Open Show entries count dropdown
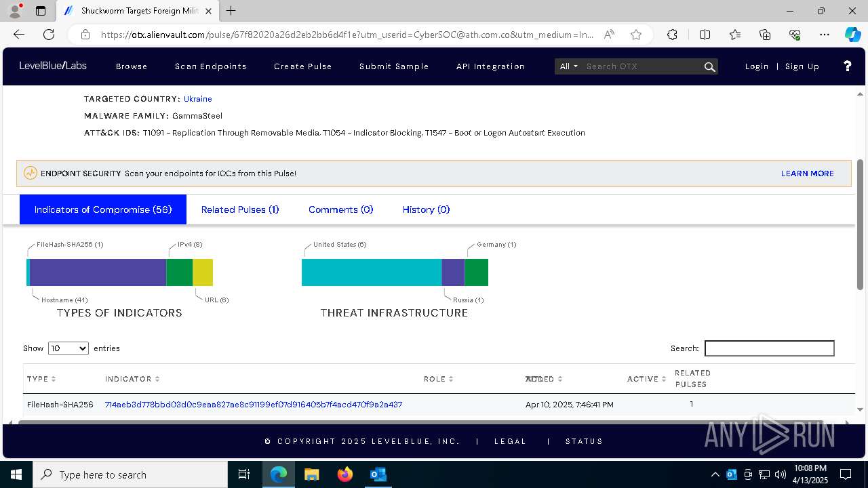Screen dimensions: 868x488 point(68,348)
